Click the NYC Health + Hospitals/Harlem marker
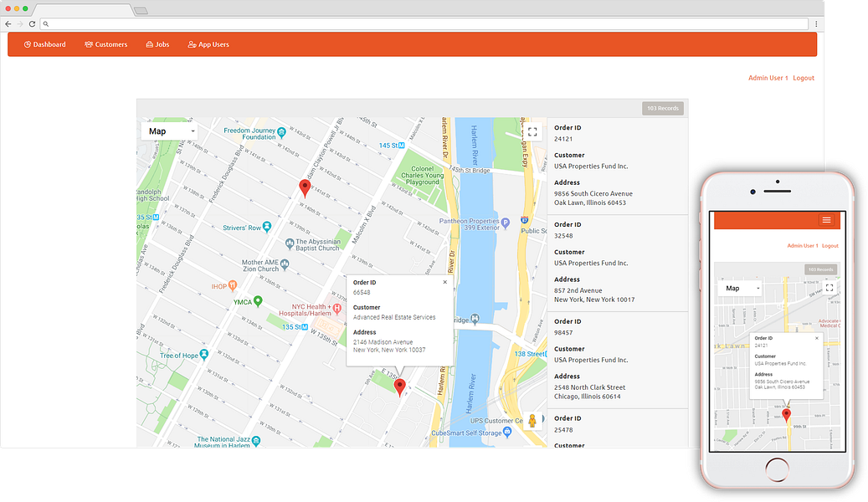 tap(336, 308)
